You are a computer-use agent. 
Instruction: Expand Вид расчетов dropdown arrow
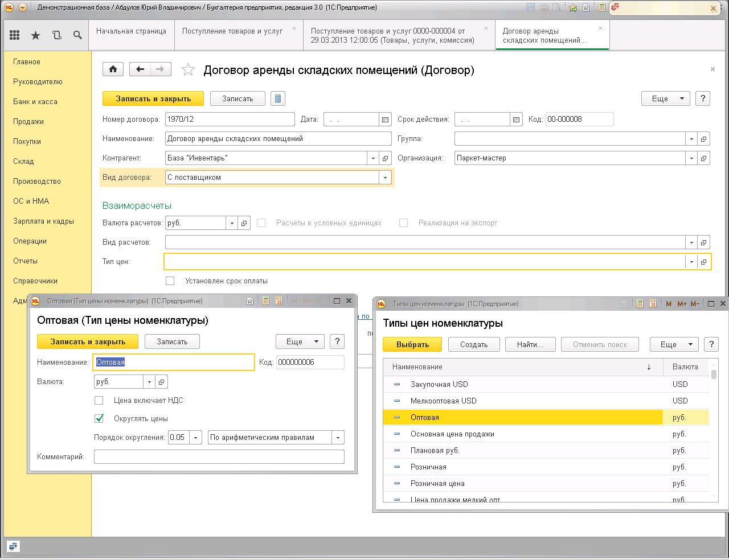coord(691,242)
